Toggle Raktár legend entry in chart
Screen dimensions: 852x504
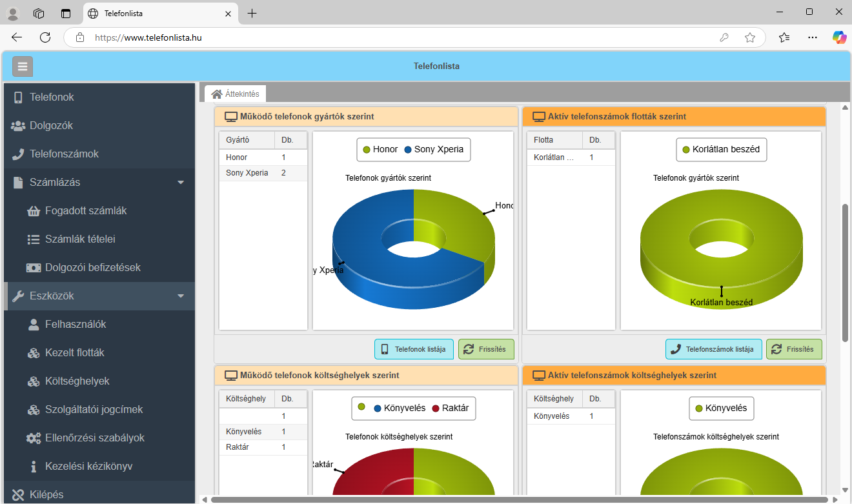point(449,408)
